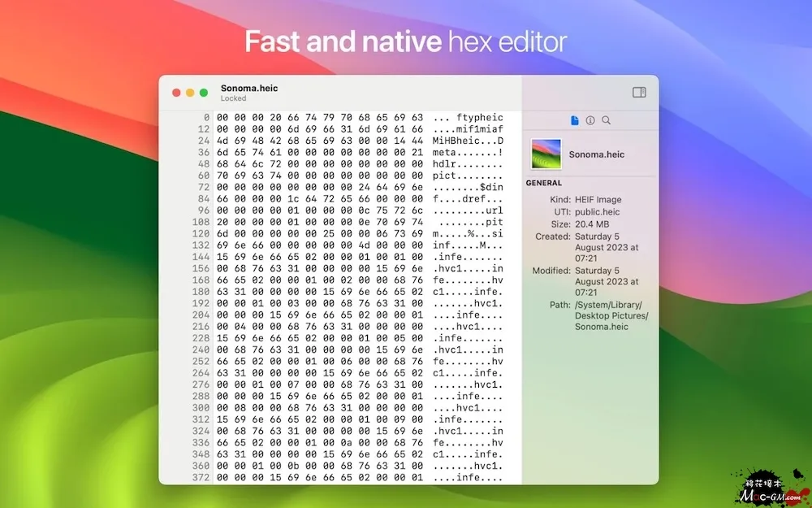The image size is (812, 508).
Task: Select ASCII text 'f....dref...'
Action: tap(468, 199)
